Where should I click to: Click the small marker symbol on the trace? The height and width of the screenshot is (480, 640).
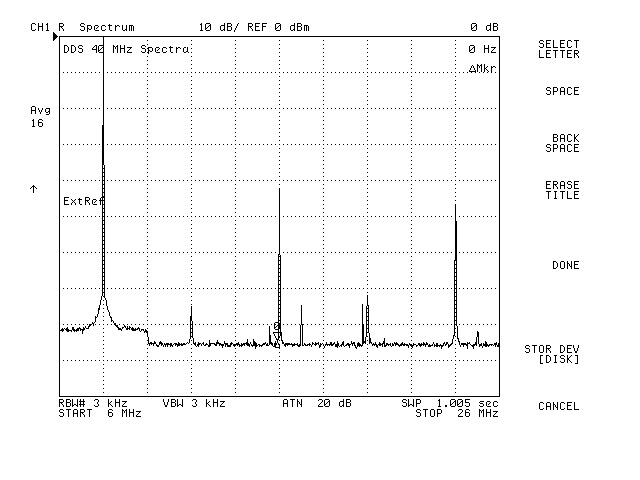pos(277,329)
